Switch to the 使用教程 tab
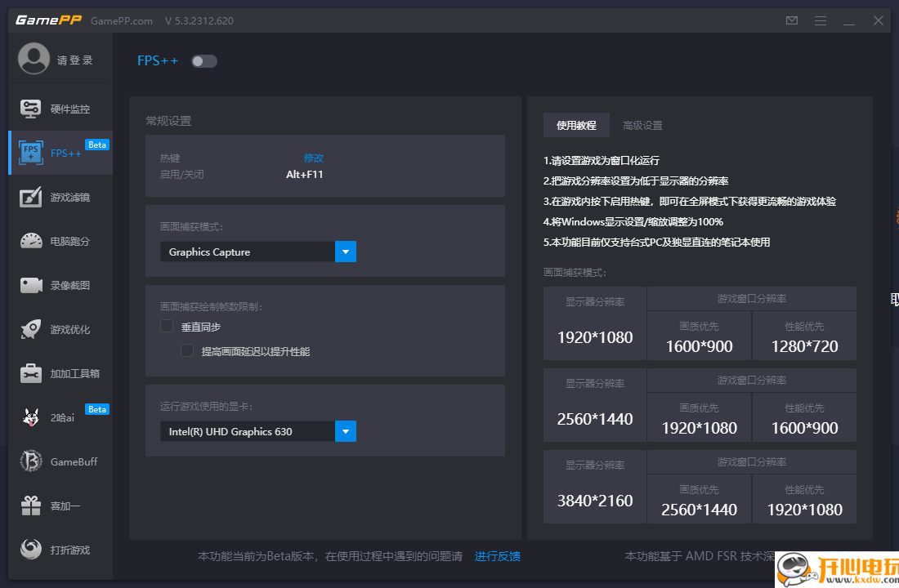Screen dimensions: 899x588 [x=576, y=125]
